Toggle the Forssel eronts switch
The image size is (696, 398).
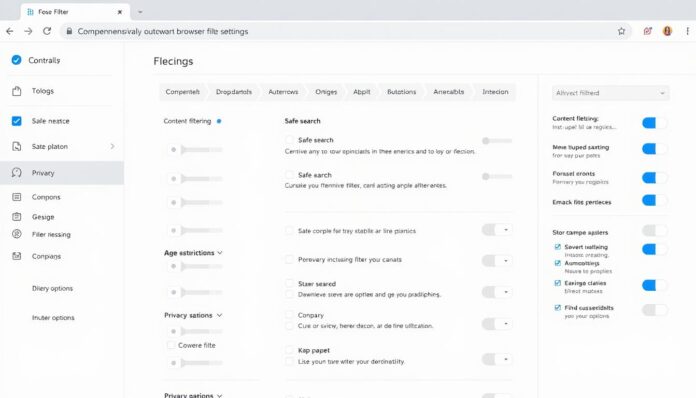coord(654,178)
